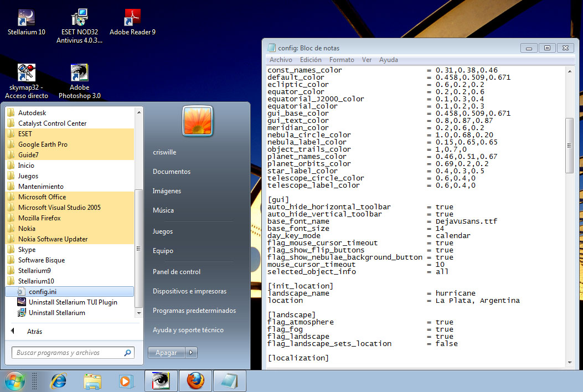Open the Nokia folder
The height and width of the screenshot is (392, 583).
point(70,229)
